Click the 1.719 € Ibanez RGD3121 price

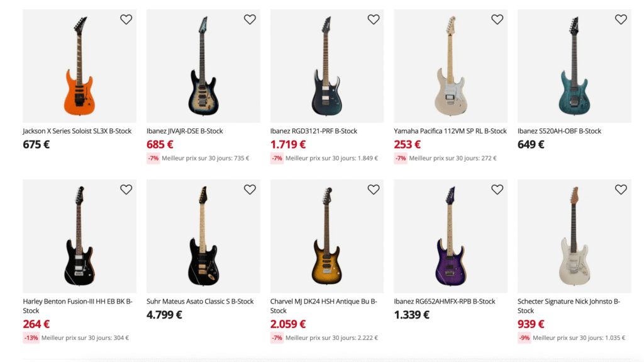(288, 144)
